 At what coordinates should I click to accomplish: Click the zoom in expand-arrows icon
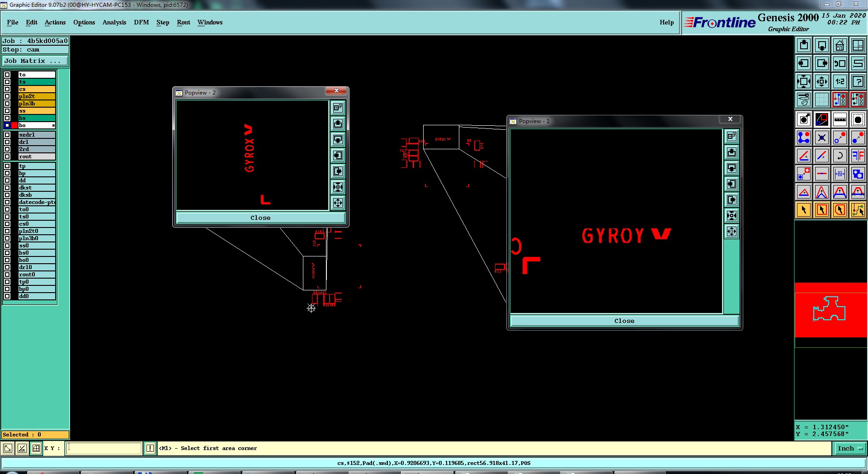pos(804,81)
